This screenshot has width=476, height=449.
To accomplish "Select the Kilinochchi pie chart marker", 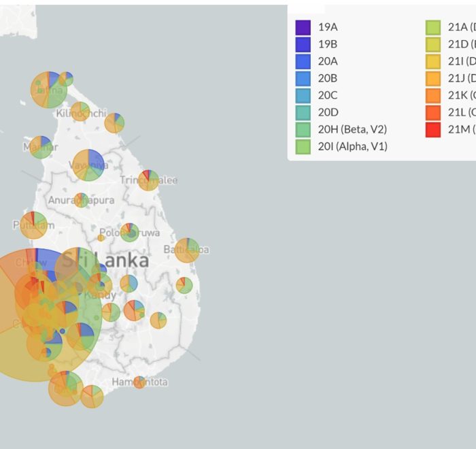I will click(80, 111).
